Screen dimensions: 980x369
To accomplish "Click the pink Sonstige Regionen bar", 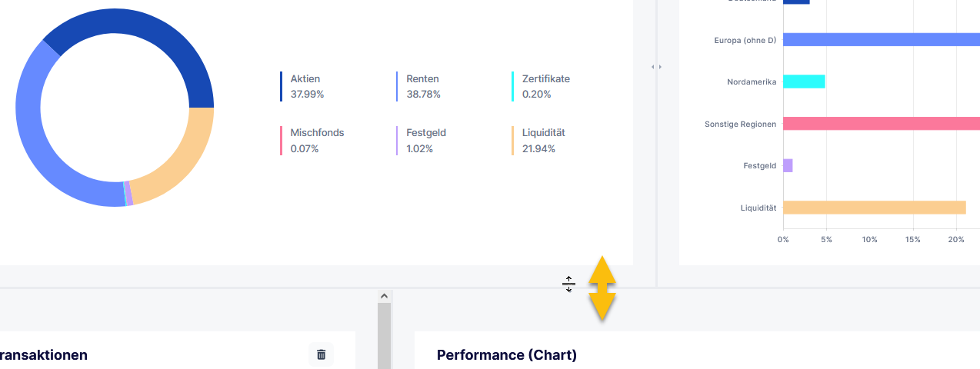I will coord(881,124).
